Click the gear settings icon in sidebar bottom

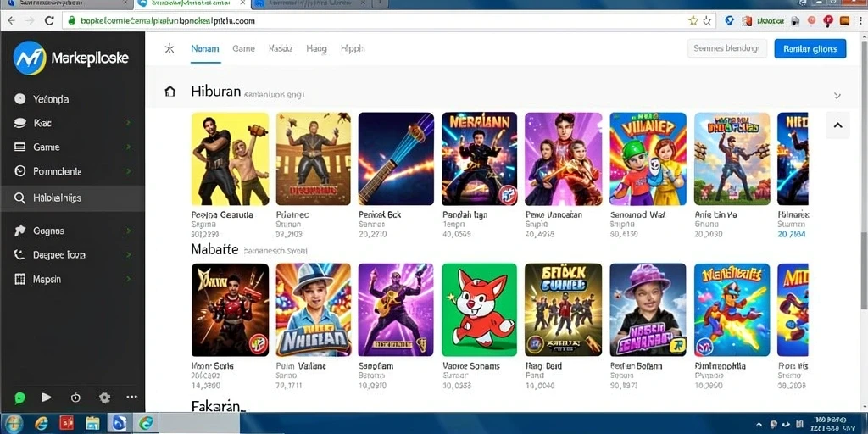coord(104,398)
